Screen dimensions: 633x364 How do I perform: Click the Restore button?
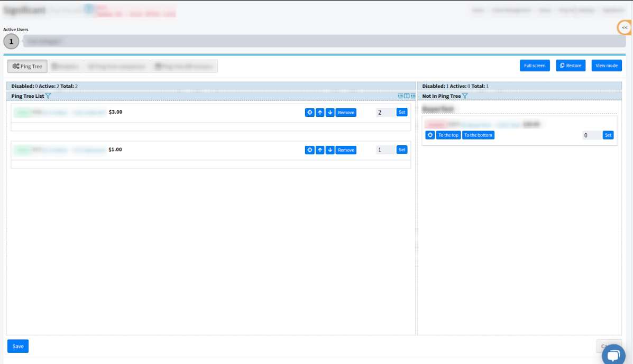[571, 66]
